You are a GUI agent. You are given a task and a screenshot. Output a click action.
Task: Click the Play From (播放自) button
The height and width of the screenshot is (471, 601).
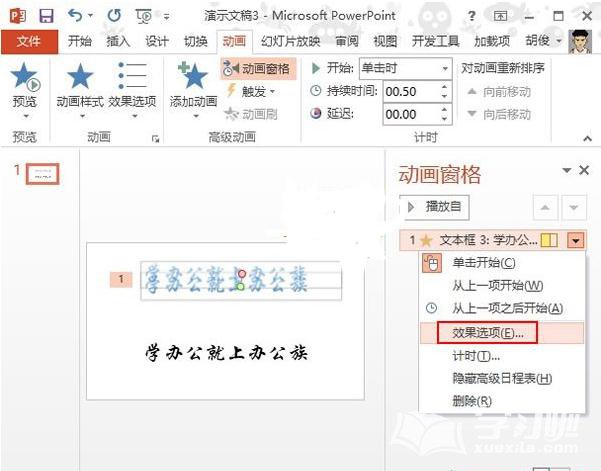point(434,207)
